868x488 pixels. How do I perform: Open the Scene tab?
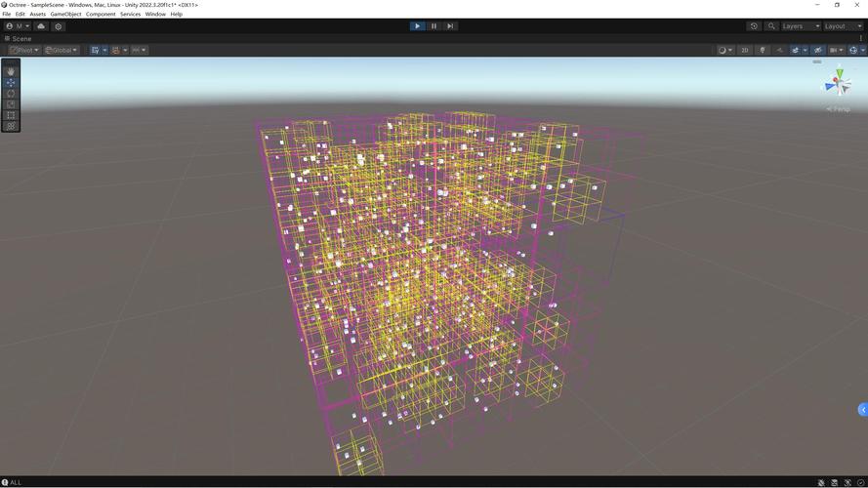click(x=19, y=39)
